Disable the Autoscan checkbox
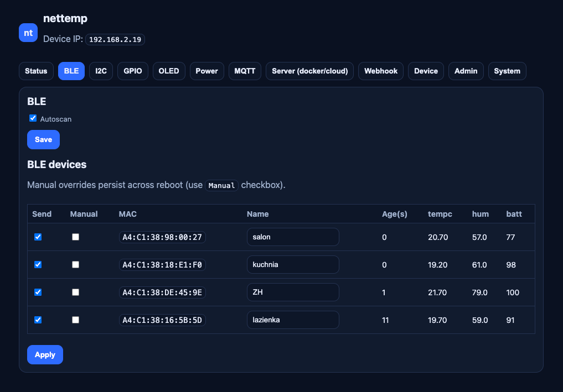This screenshot has height=392, width=563. [33, 118]
